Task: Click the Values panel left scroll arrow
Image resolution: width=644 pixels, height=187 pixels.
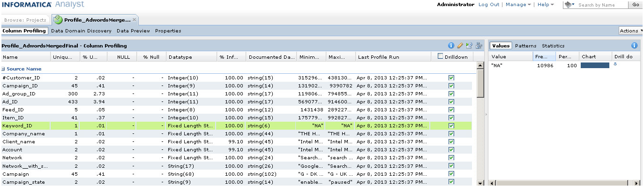Action: (493, 183)
